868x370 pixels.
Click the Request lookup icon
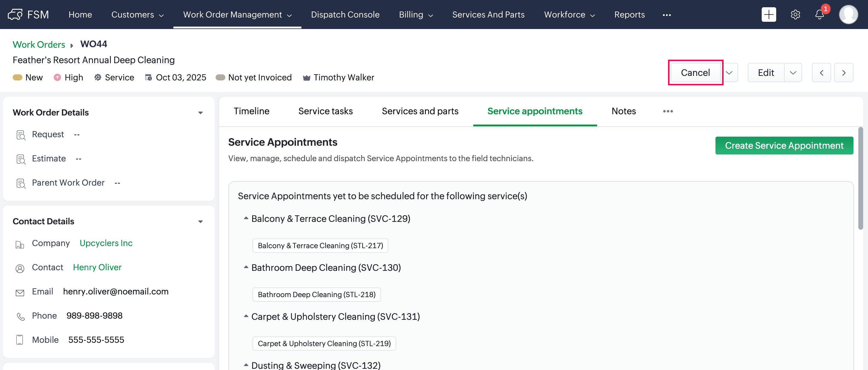coord(21,135)
